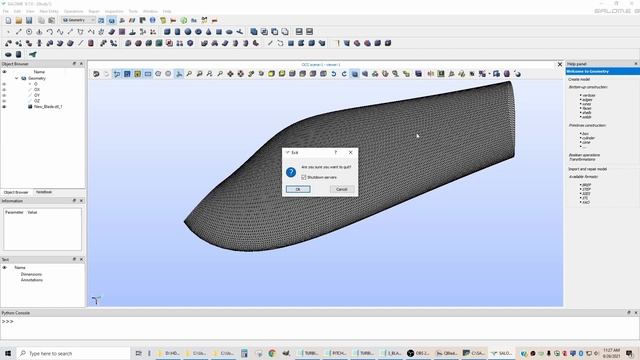Image resolution: width=640 pixels, height=360 pixels.
Task: Select Annotations row in Text panel
Action: point(32,280)
